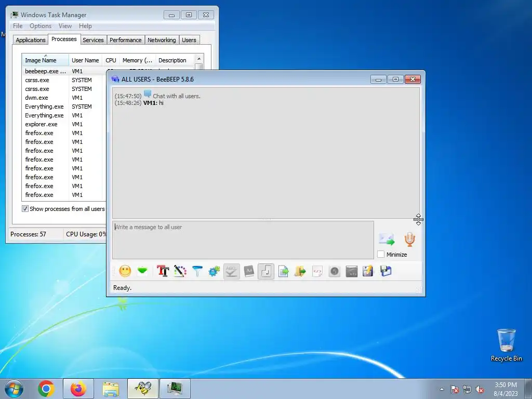Go to the Networking tab
532x399 pixels.
click(162, 40)
